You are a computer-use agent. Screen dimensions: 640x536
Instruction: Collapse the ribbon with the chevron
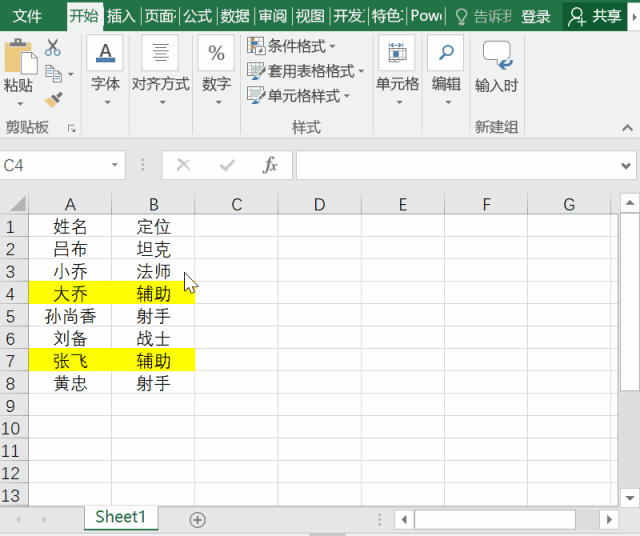(x=627, y=128)
